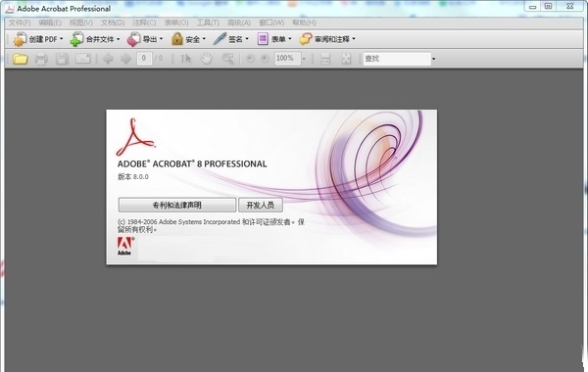This screenshot has height=372, width=588.
Task: Expand the 签名 dropdown arrow
Action: (247, 38)
